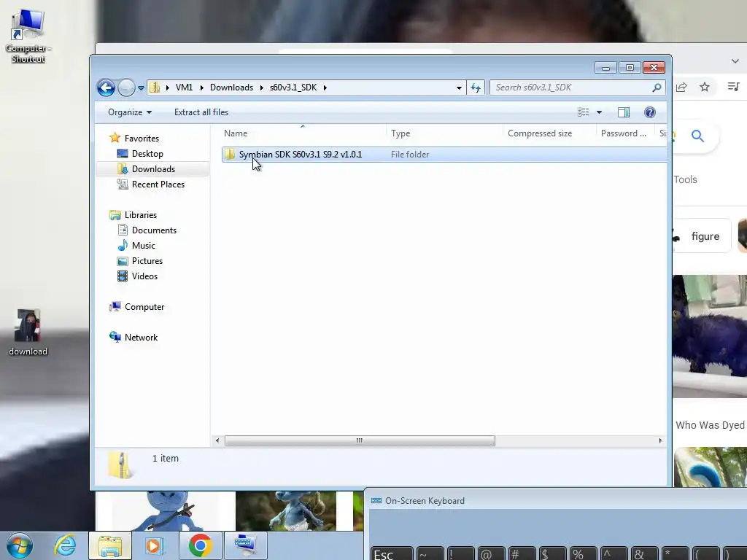Click On-Screen Keyboard taskbar icon
The width and height of the screenshot is (747, 560).
[x=245, y=545]
